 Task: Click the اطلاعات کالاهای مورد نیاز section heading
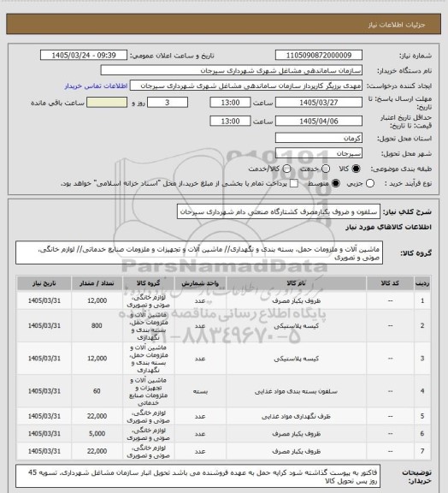[x=389, y=227]
